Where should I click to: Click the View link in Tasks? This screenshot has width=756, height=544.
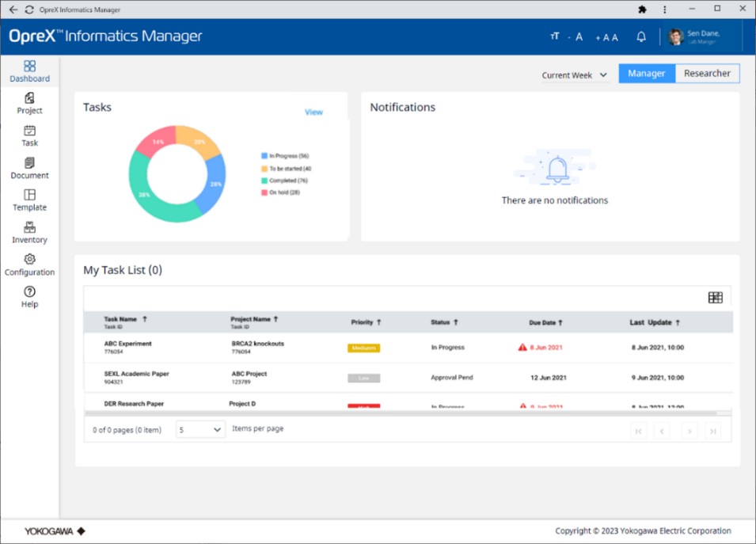pos(313,112)
